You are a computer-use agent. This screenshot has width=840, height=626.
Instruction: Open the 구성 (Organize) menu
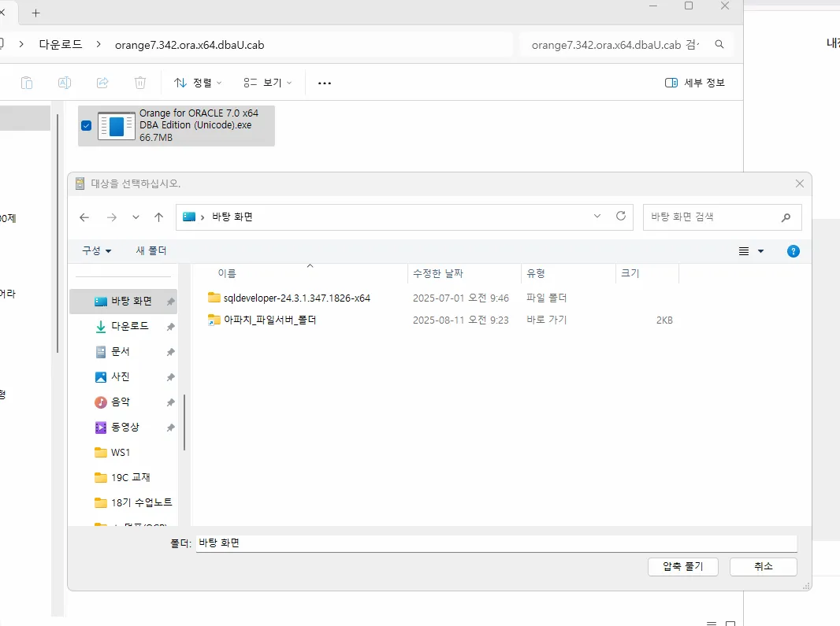click(x=96, y=250)
